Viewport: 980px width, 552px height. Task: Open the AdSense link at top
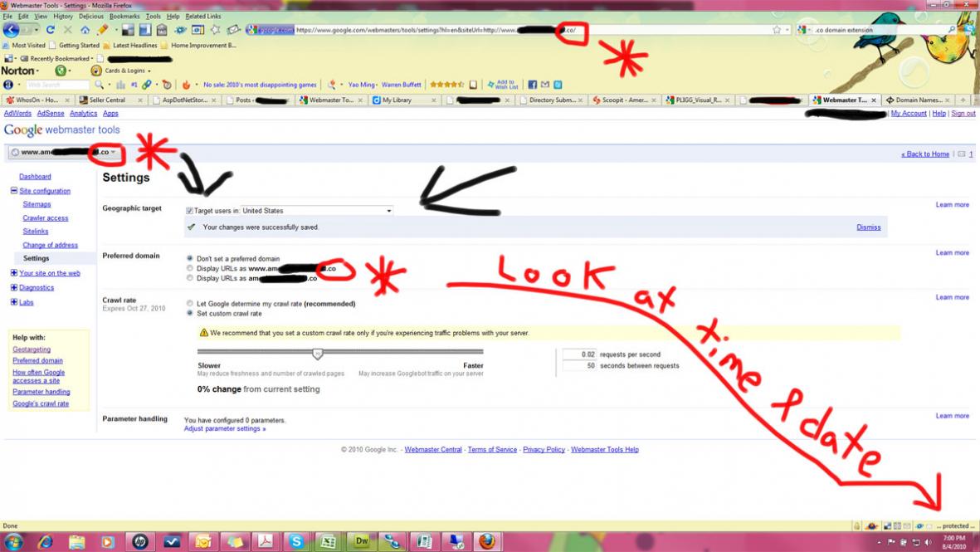[x=50, y=113]
